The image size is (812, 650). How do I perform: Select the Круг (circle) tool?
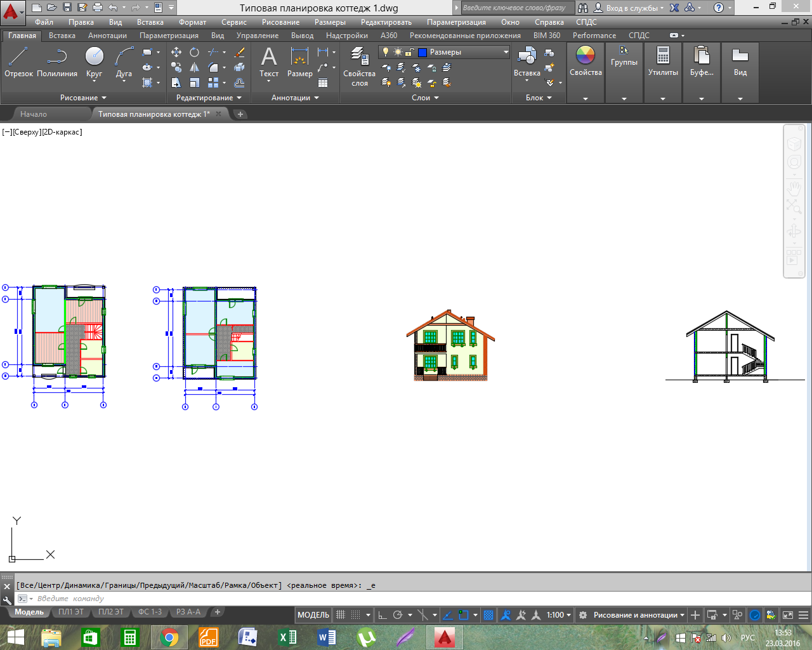[94, 62]
